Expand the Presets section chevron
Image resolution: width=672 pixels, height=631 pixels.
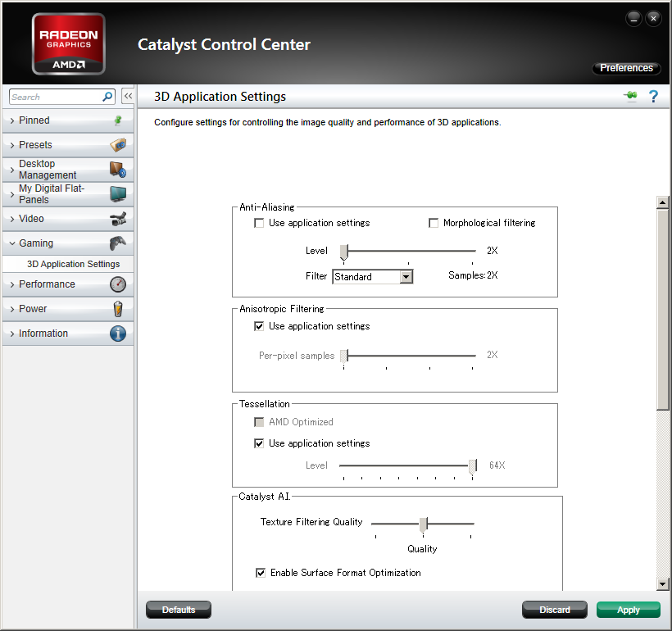(12, 145)
